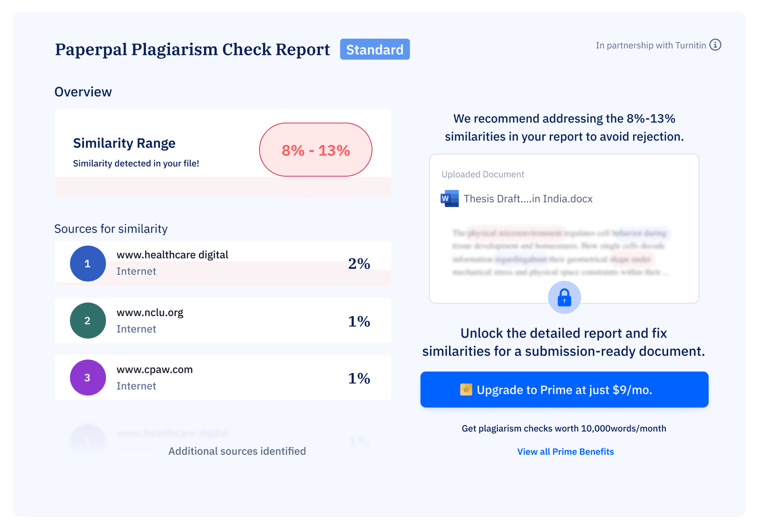The image size is (760, 532).
Task: Open View all Prime Benefits link
Action: pyautogui.click(x=565, y=451)
